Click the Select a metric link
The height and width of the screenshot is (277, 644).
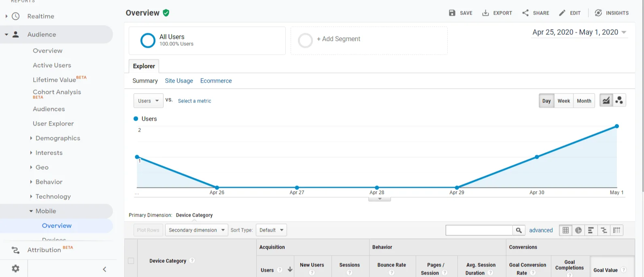click(x=194, y=101)
